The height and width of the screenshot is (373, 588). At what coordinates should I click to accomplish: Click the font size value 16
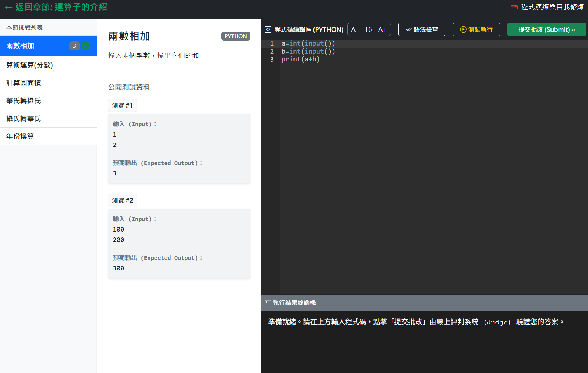tap(368, 29)
